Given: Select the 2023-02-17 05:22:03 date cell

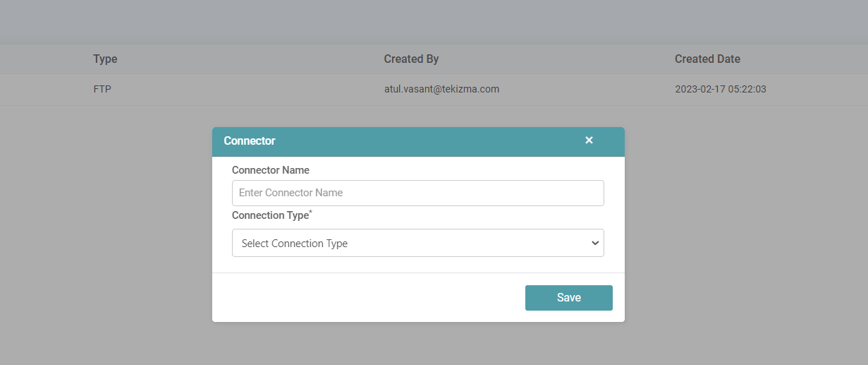Looking at the screenshot, I should pos(720,90).
